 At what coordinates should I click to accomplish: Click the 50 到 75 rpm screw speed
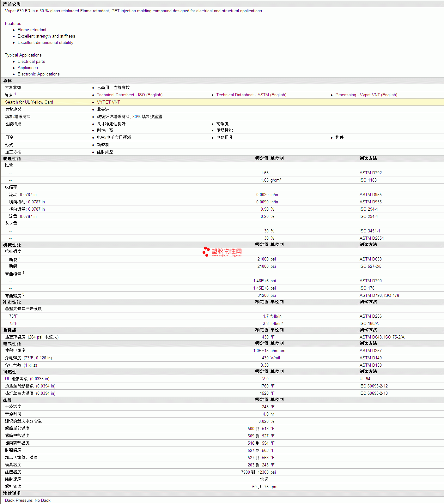tap(265, 487)
